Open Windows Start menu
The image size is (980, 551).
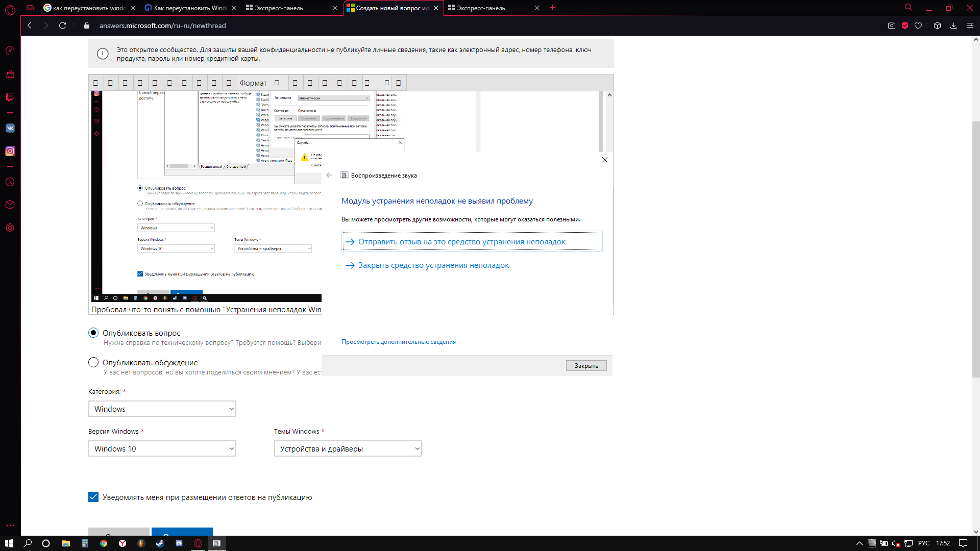click(x=9, y=543)
